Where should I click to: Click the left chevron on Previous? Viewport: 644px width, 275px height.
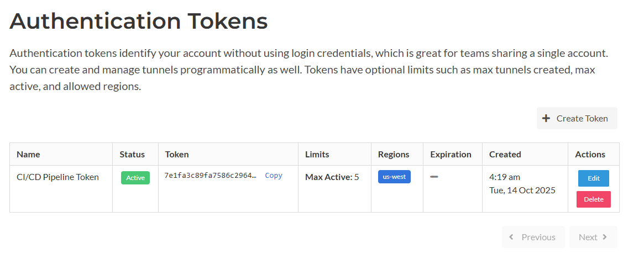511,237
